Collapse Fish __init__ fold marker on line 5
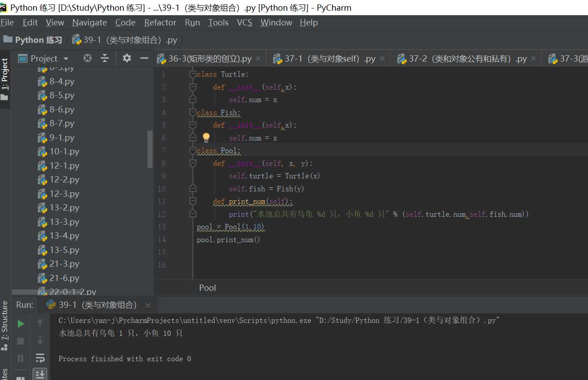This screenshot has width=588, height=380. tap(192, 125)
